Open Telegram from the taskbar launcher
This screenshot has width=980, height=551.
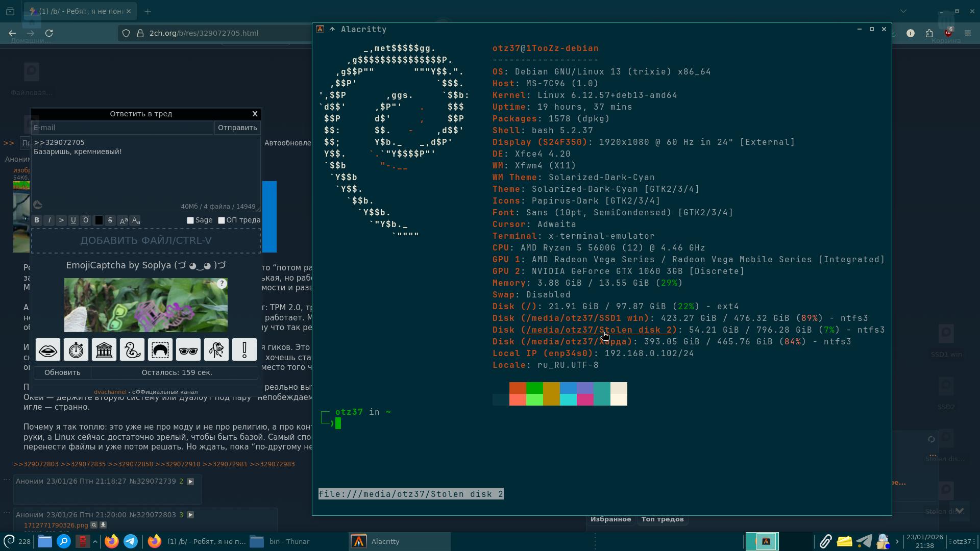click(131, 541)
